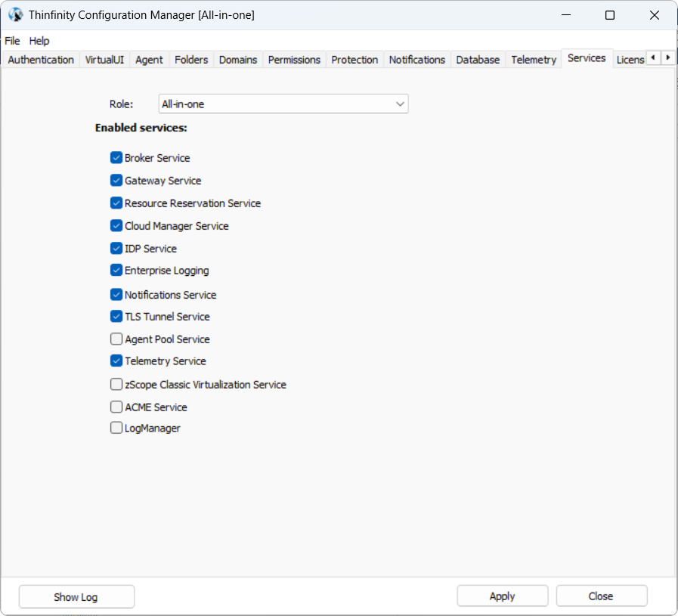Maximize the Configuration Manager window
The height and width of the screenshot is (616, 678).
[x=610, y=15]
